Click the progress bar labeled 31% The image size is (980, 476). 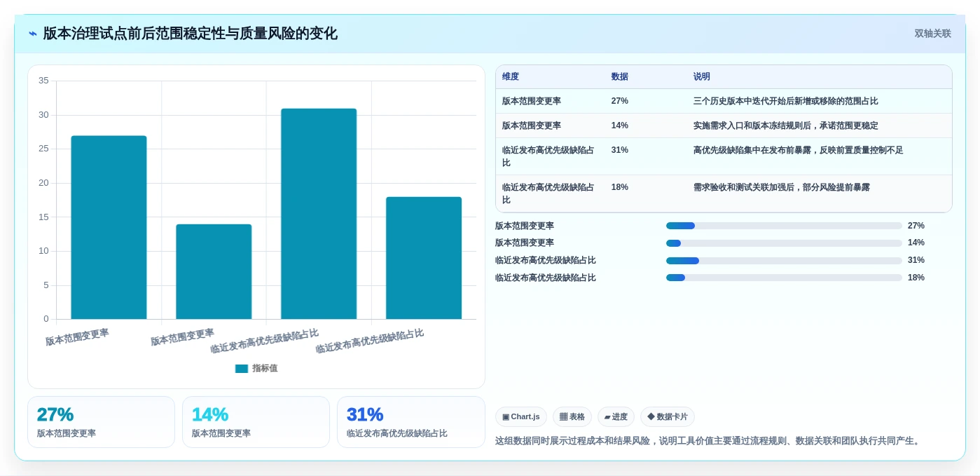tap(784, 261)
